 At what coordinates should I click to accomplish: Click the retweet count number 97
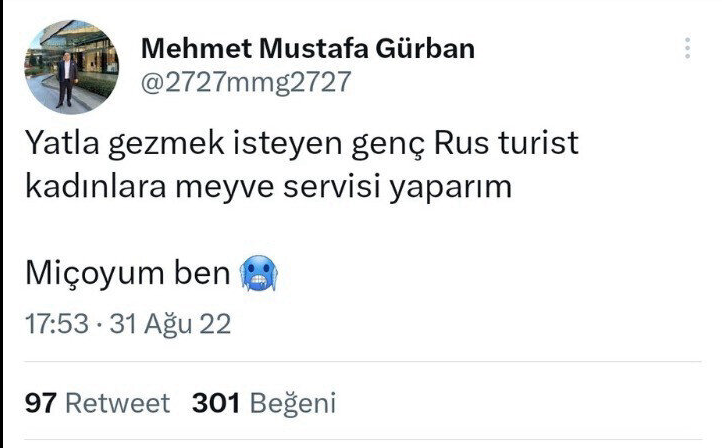pos(39,403)
